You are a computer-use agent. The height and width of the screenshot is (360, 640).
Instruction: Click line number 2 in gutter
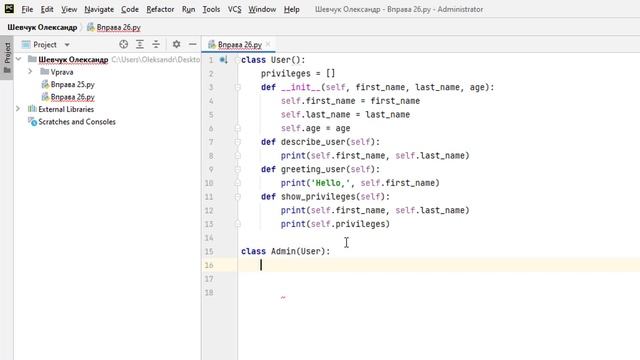click(211, 73)
